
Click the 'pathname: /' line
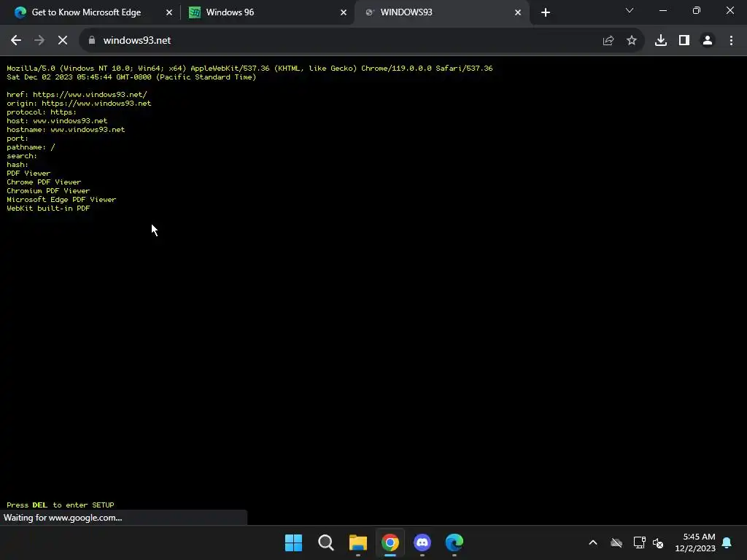pos(31,147)
